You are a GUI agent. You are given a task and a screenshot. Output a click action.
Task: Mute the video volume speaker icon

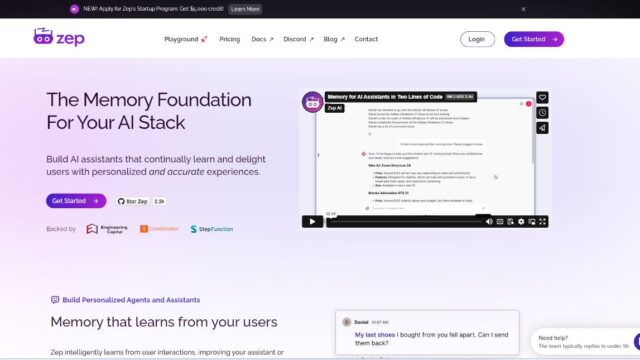pyautogui.click(x=489, y=222)
